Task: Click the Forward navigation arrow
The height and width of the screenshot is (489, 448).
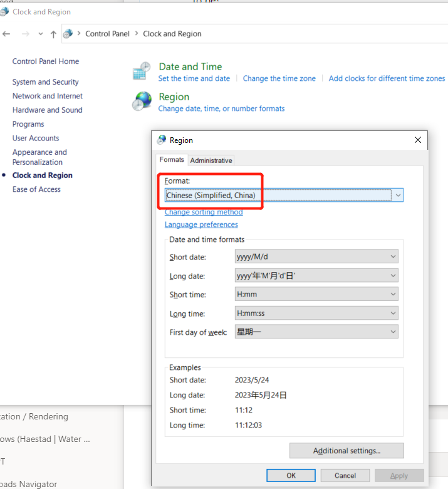Action: click(26, 34)
